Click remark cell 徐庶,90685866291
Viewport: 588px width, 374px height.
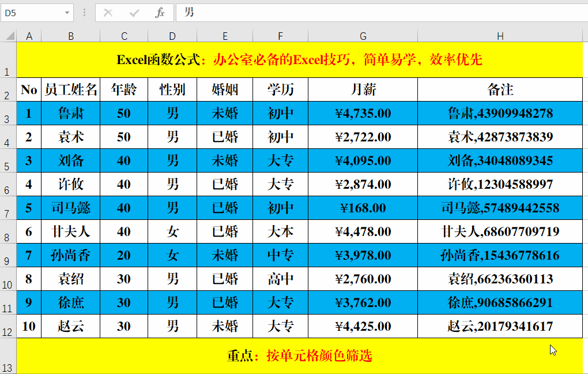[500, 302]
